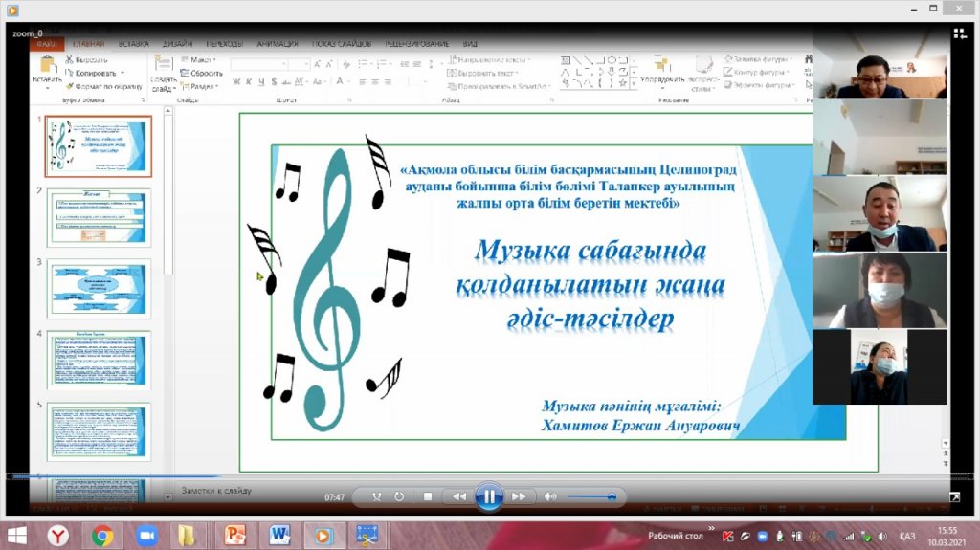Switch to the ВСТАВКА ribbon tab
The width and height of the screenshot is (980, 550).
(134, 44)
